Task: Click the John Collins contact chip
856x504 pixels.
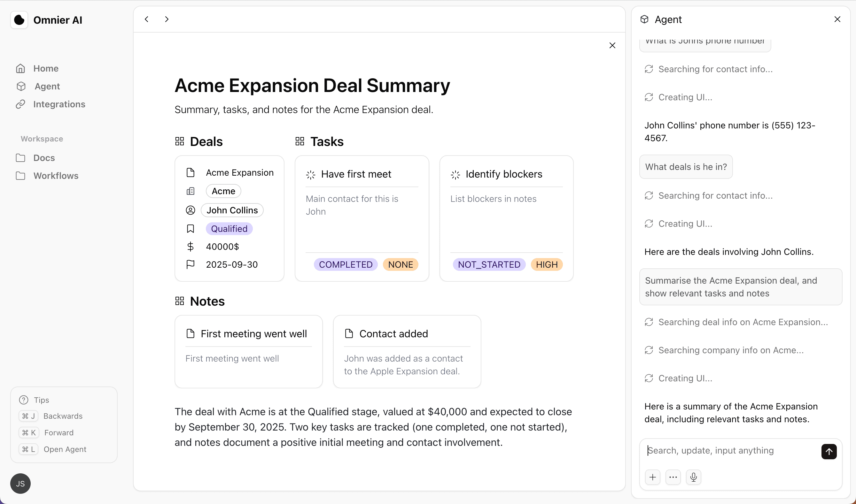Action: coord(232,210)
